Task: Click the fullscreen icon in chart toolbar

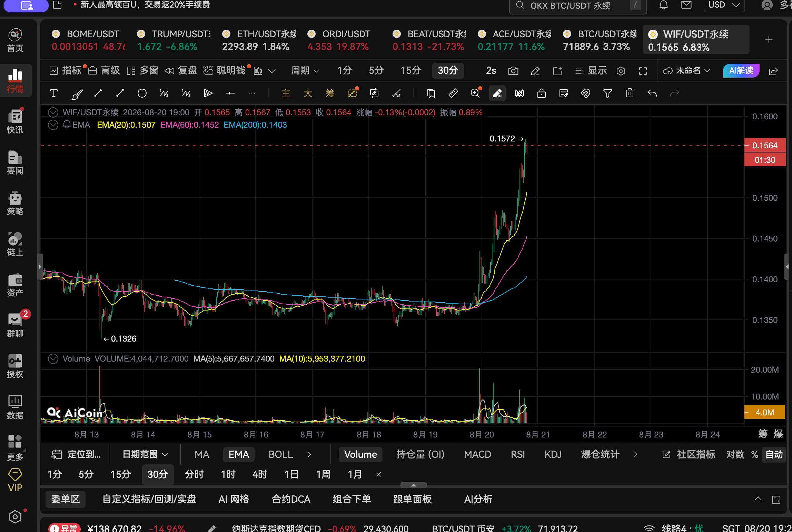Action: click(643, 71)
